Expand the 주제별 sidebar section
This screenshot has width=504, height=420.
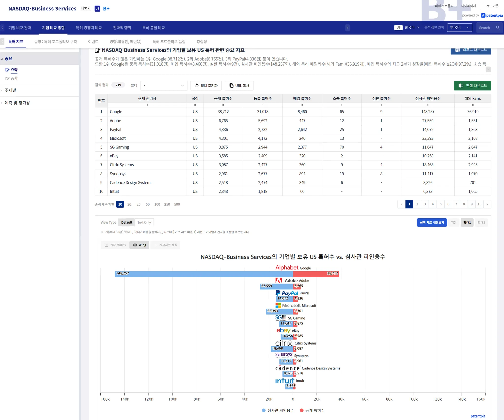[10, 90]
